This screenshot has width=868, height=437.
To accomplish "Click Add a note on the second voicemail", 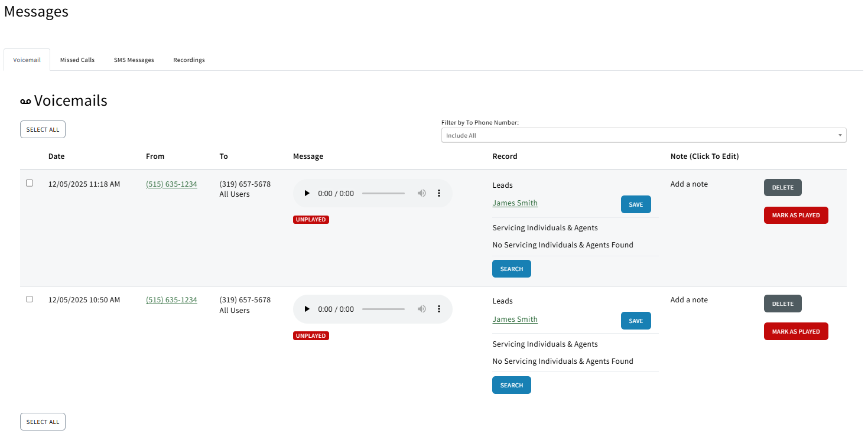I will pyautogui.click(x=688, y=299).
